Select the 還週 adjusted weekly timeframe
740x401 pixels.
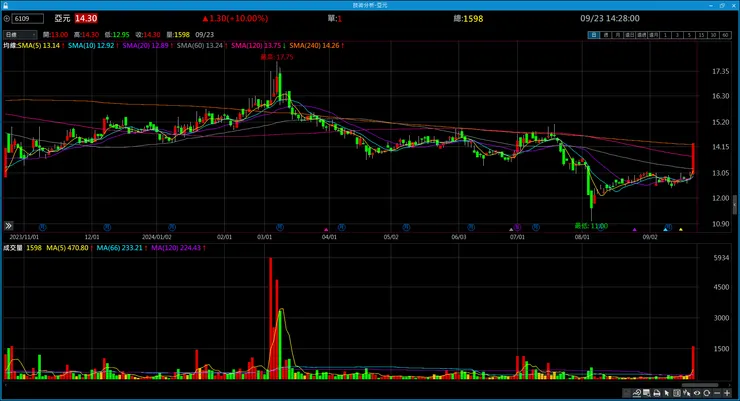click(x=641, y=35)
